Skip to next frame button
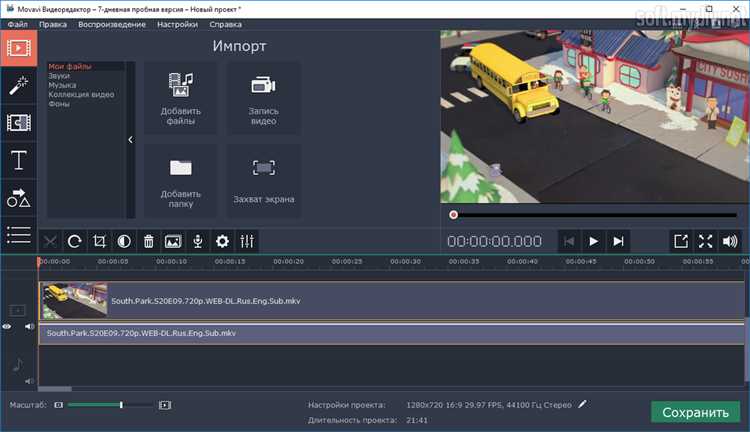This screenshot has width=750, height=432. click(618, 241)
